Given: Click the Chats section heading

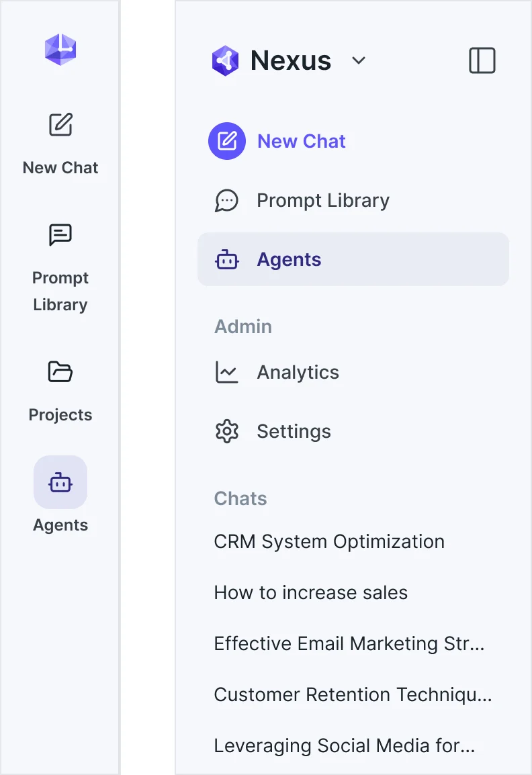Looking at the screenshot, I should [240, 499].
